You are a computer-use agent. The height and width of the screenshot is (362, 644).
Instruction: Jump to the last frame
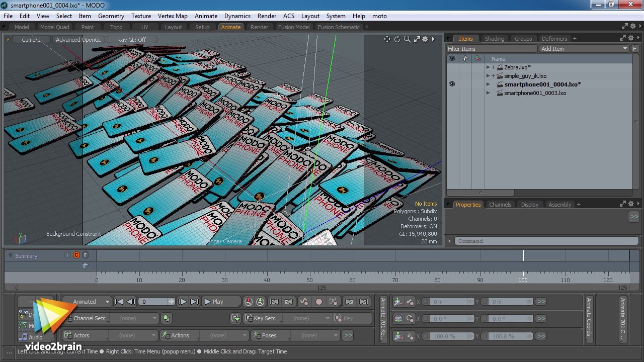(194, 302)
